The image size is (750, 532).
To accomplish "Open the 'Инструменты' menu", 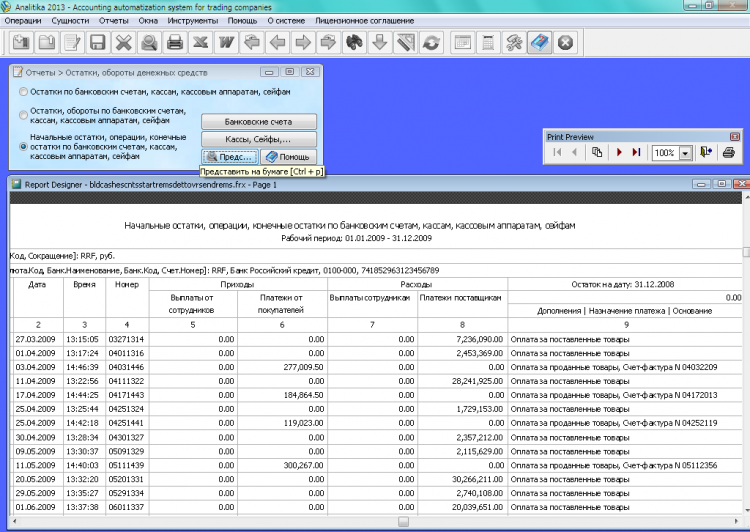I will tap(194, 20).
